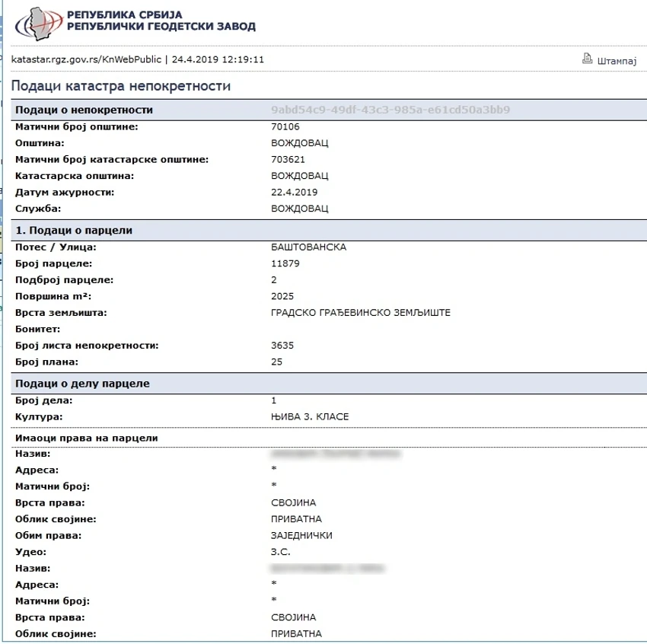This screenshot has width=647, height=644.
Task: Click the Штампај print link
Action: (x=617, y=61)
